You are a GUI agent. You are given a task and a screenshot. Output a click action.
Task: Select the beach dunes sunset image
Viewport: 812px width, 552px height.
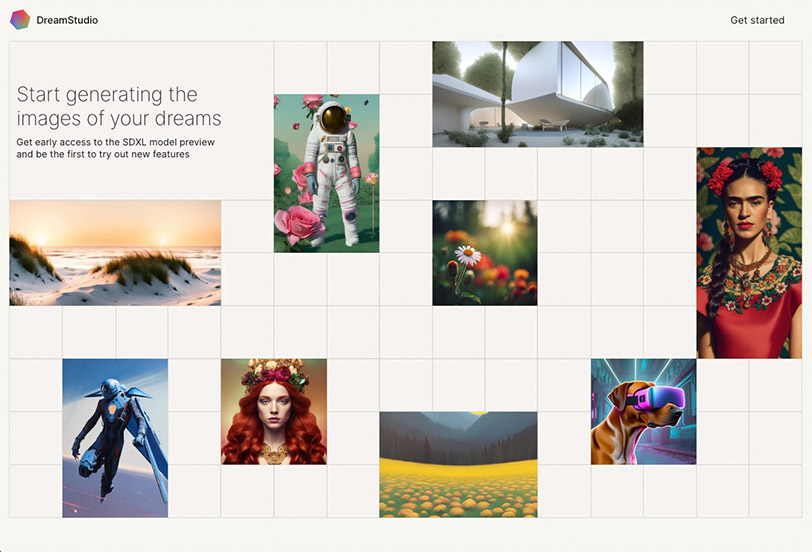[115, 253]
